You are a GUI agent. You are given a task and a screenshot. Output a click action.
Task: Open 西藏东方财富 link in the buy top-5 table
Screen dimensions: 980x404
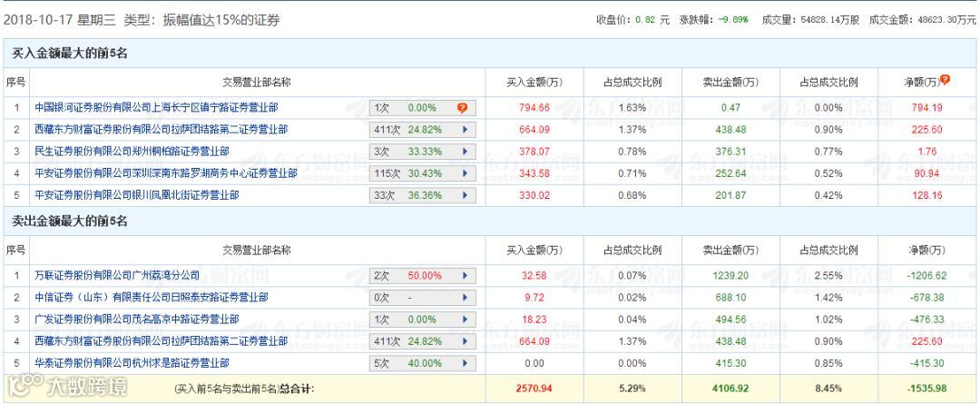[x=162, y=130]
